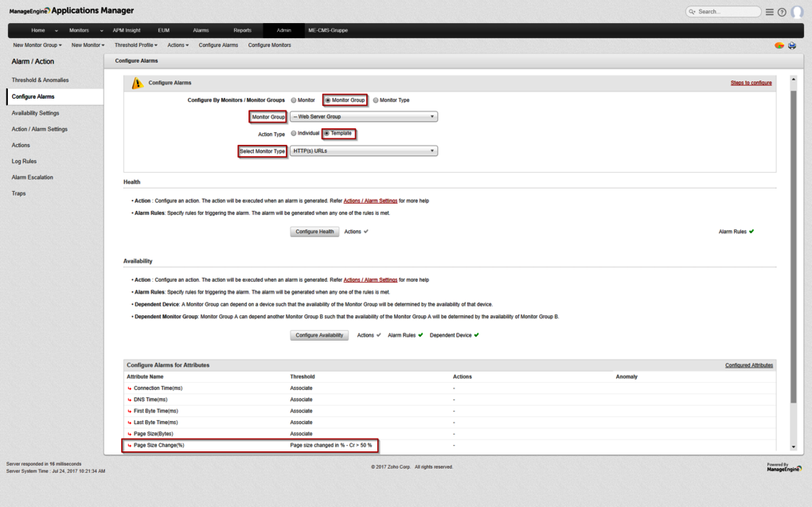The width and height of the screenshot is (812, 507).
Task: Click the Page Size(Bytes) arrow icon
Action: tap(130, 434)
